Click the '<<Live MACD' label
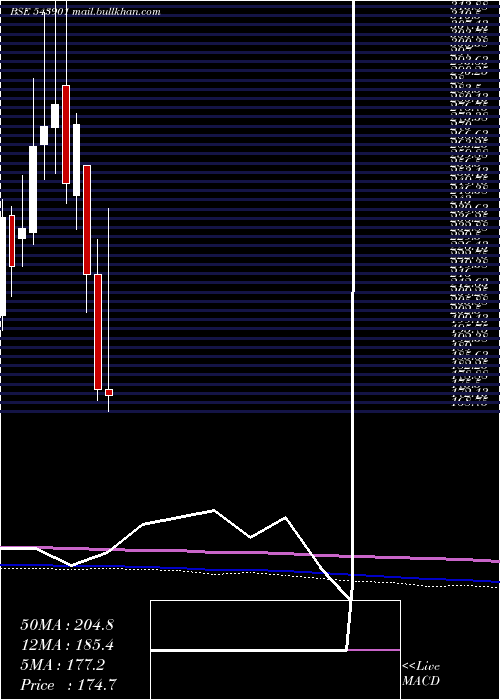Viewport: 500px width, 700px height. [421, 674]
